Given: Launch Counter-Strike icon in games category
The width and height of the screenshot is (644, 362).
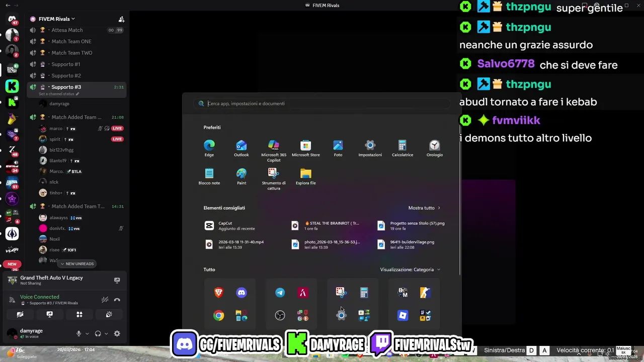Looking at the screenshot, I should coord(425,293).
